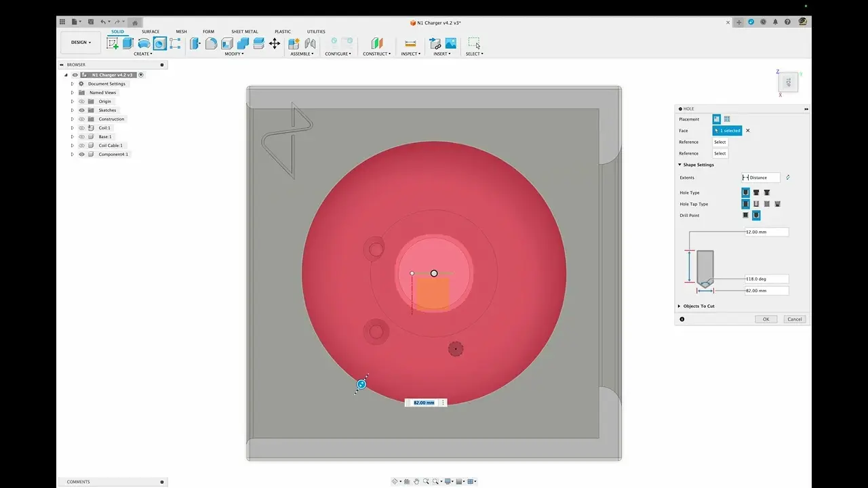This screenshot has height=488, width=868.
Task: Click the 118.0 deg tip angle field
Action: (x=766, y=279)
